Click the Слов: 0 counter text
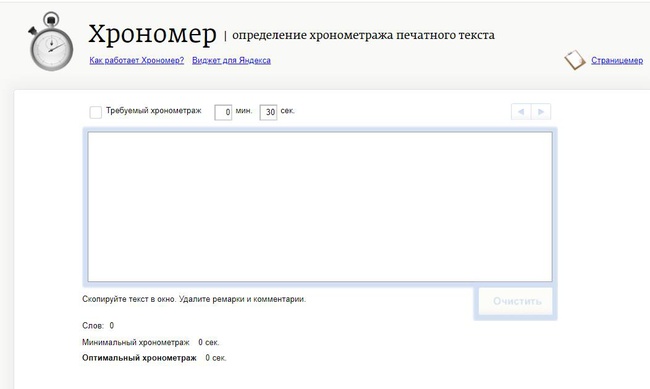Screen dimensions: 650x389 click(x=98, y=326)
